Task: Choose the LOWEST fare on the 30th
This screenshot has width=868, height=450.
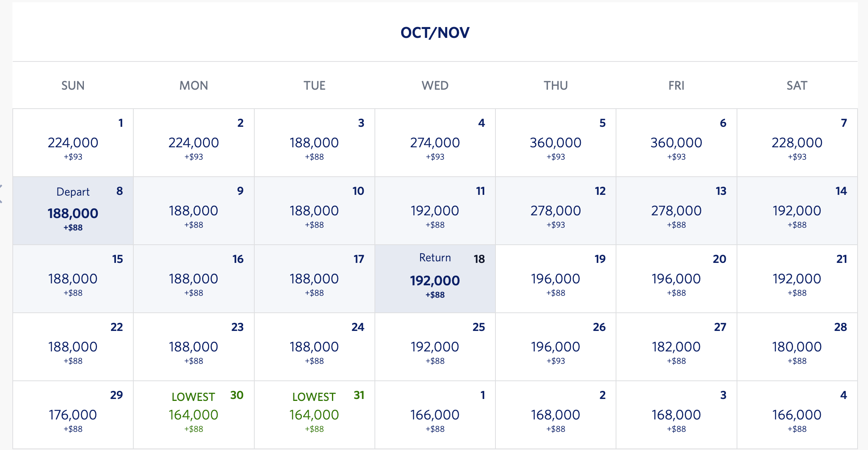Action: point(194,415)
